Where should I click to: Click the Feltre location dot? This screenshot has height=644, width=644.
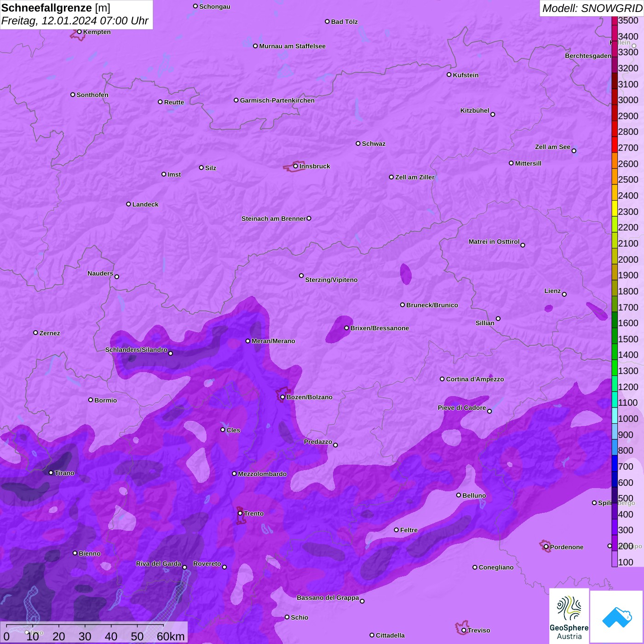coord(397,530)
